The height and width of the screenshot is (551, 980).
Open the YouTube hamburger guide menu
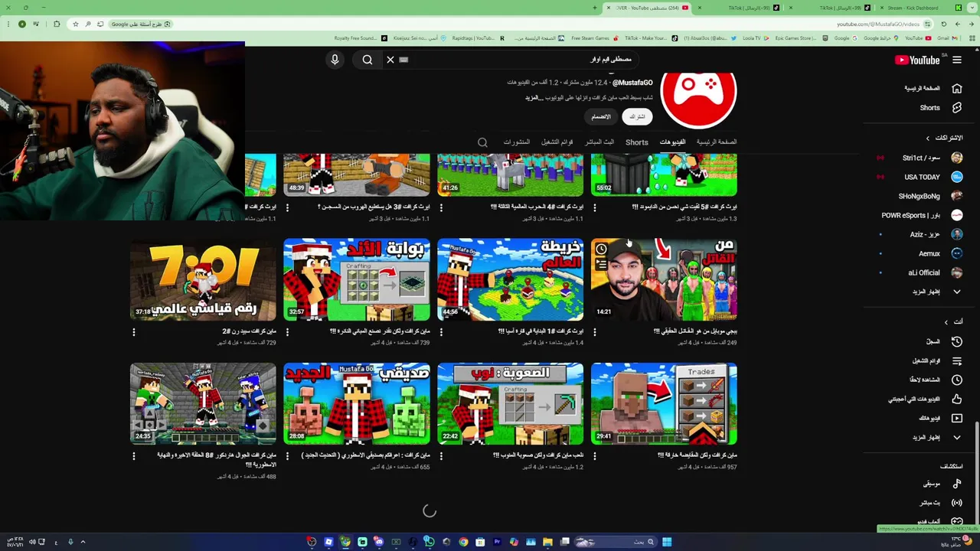[957, 60]
